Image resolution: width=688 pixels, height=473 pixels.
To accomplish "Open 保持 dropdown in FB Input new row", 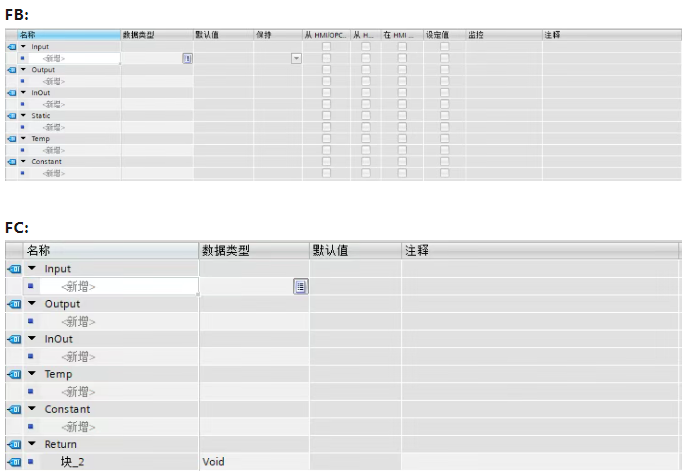I will (296, 58).
